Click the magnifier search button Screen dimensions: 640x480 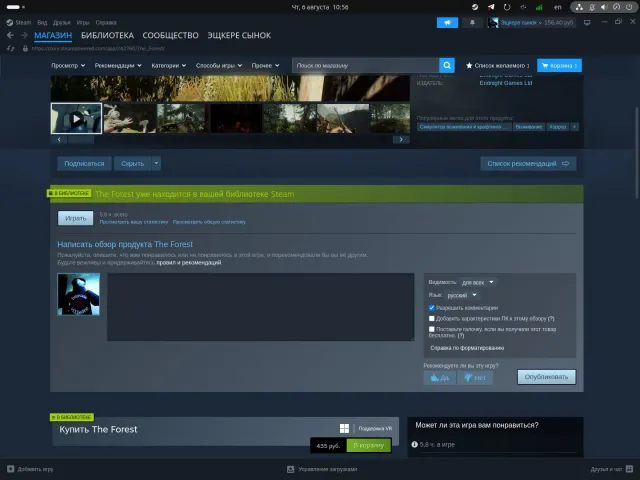click(x=447, y=65)
